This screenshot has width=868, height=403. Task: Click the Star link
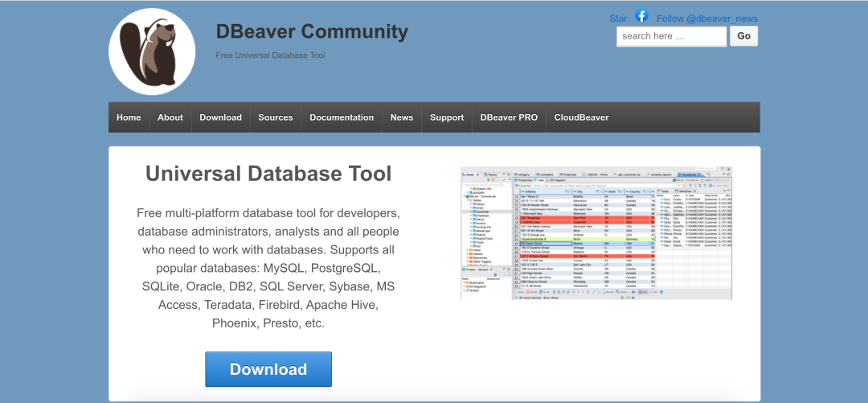[x=618, y=19]
